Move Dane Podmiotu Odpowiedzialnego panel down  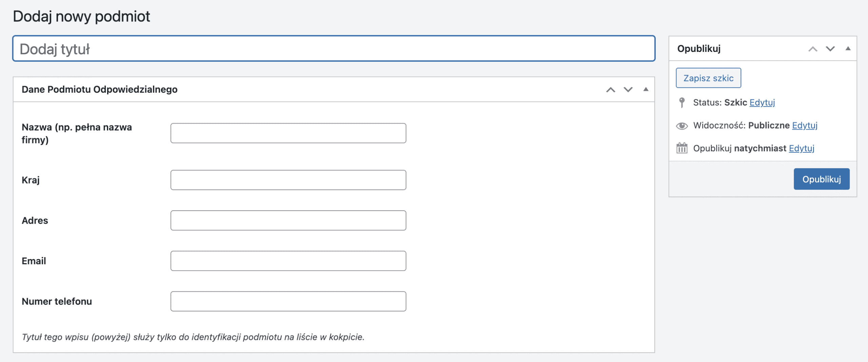(628, 90)
